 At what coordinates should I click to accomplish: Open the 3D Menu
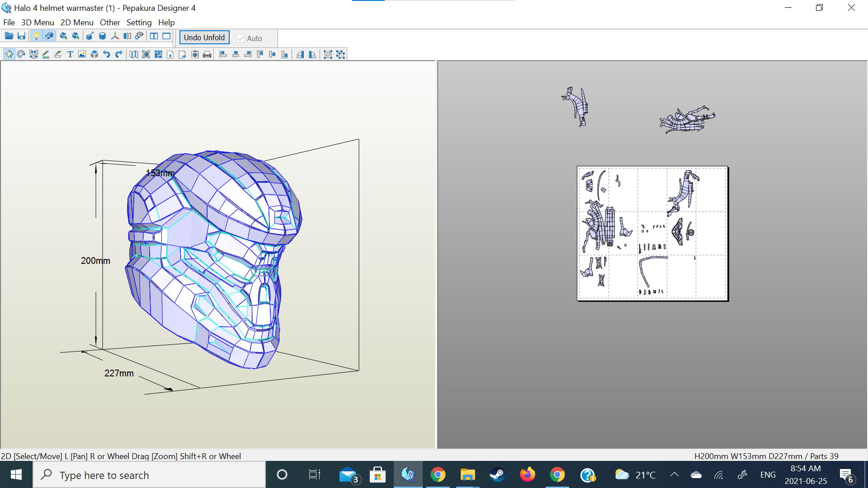[38, 23]
